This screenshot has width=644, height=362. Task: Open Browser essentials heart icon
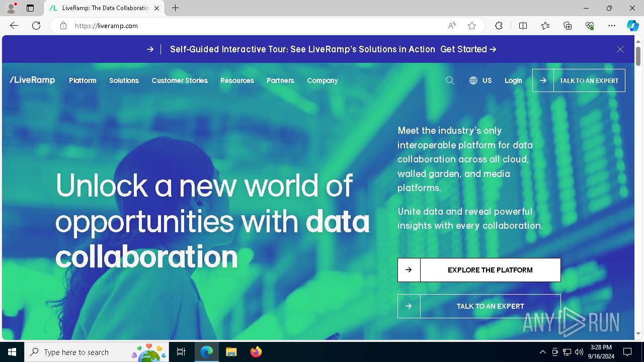point(590,26)
